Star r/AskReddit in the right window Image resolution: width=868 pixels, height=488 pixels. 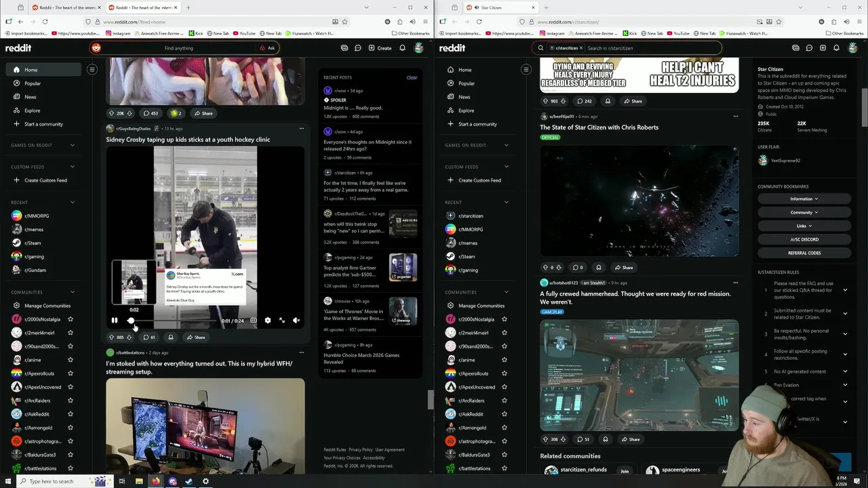pos(504,414)
